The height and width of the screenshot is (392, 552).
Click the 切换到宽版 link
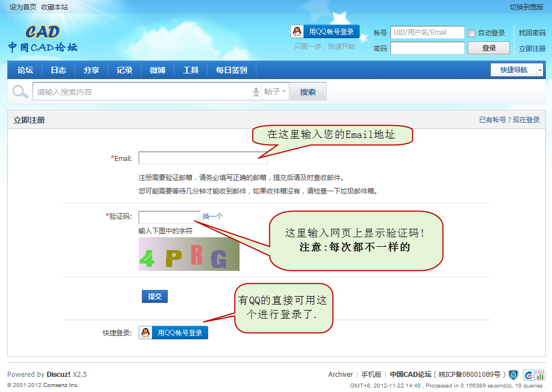tap(527, 7)
